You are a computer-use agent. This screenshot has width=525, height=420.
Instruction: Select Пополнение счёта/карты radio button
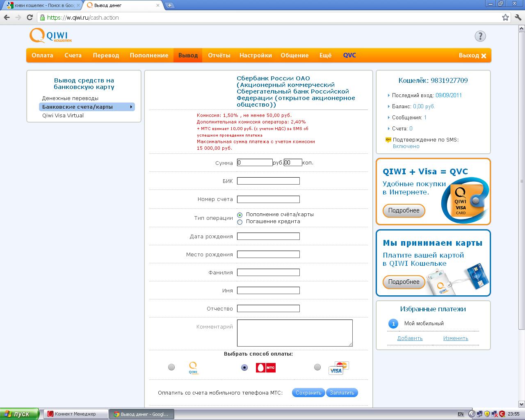(240, 215)
